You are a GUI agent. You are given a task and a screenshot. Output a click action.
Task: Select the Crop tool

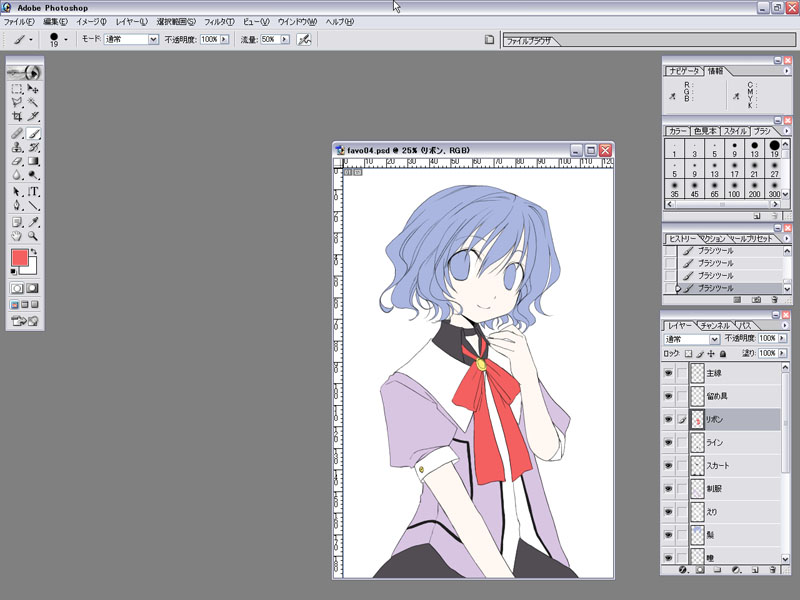pos(17,116)
